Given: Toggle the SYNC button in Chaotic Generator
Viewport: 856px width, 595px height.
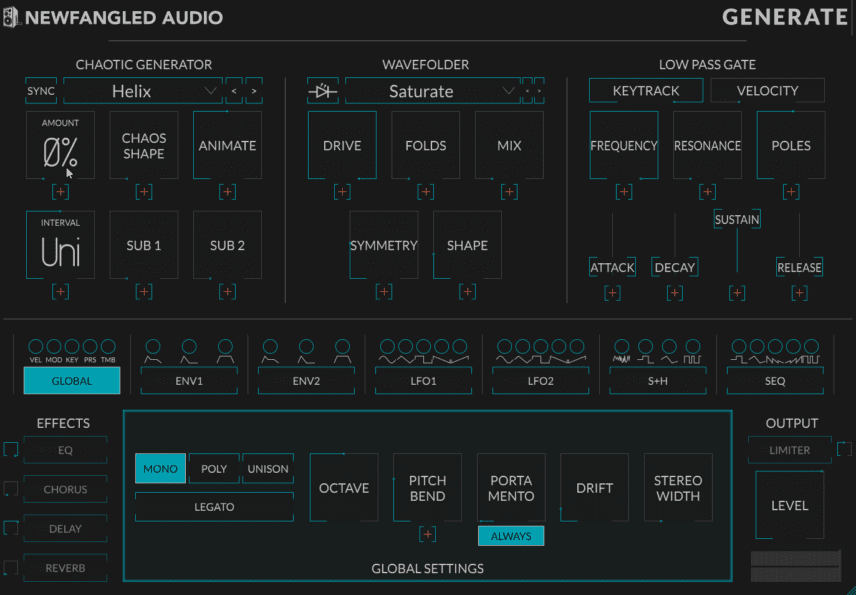Looking at the screenshot, I should click(x=41, y=91).
